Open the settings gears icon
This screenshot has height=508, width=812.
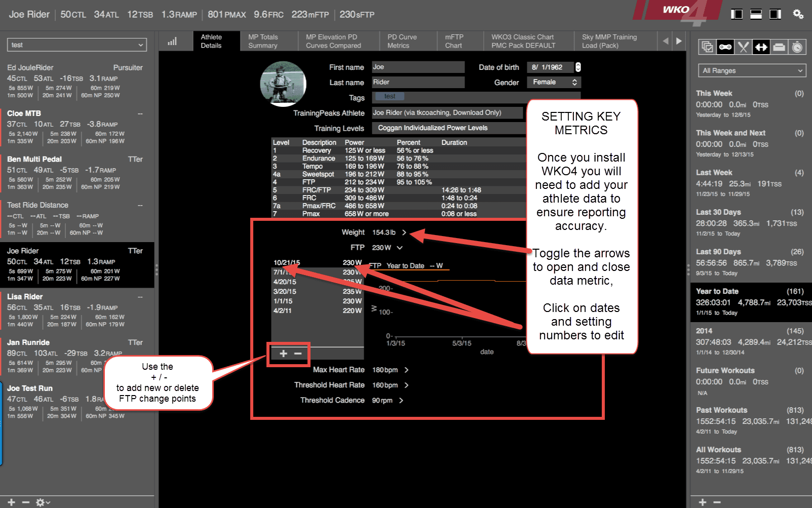pos(798,14)
